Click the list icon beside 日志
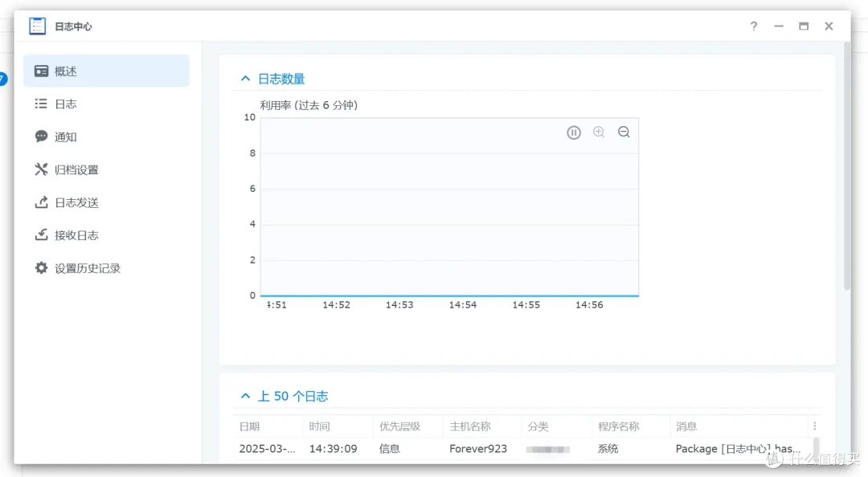868x477 pixels. tap(41, 104)
